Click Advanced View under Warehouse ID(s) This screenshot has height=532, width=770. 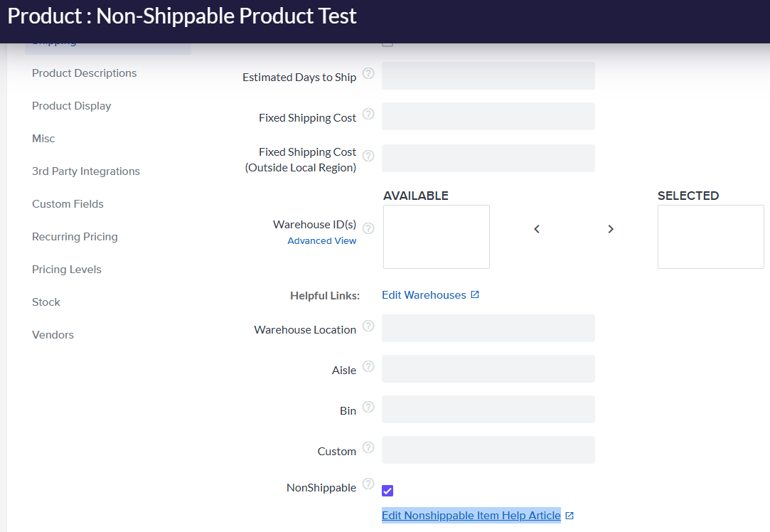pos(322,241)
